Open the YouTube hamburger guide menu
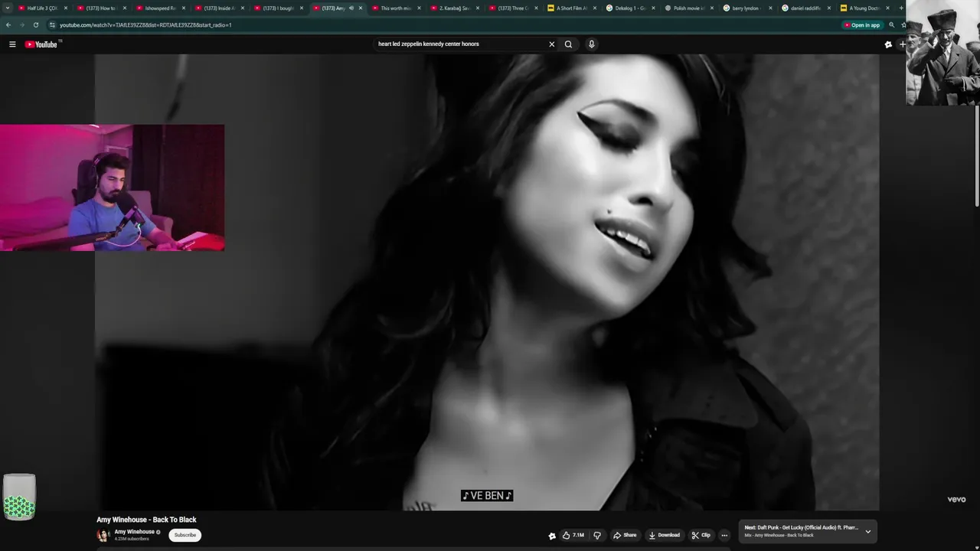The image size is (980, 551). (x=12, y=44)
